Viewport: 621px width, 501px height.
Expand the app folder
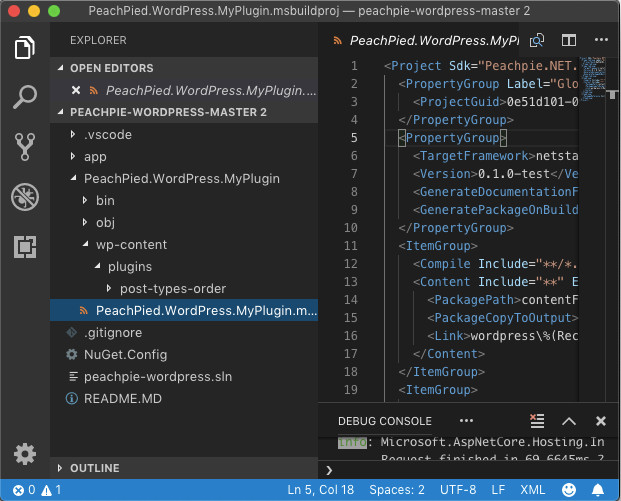click(72, 156)
